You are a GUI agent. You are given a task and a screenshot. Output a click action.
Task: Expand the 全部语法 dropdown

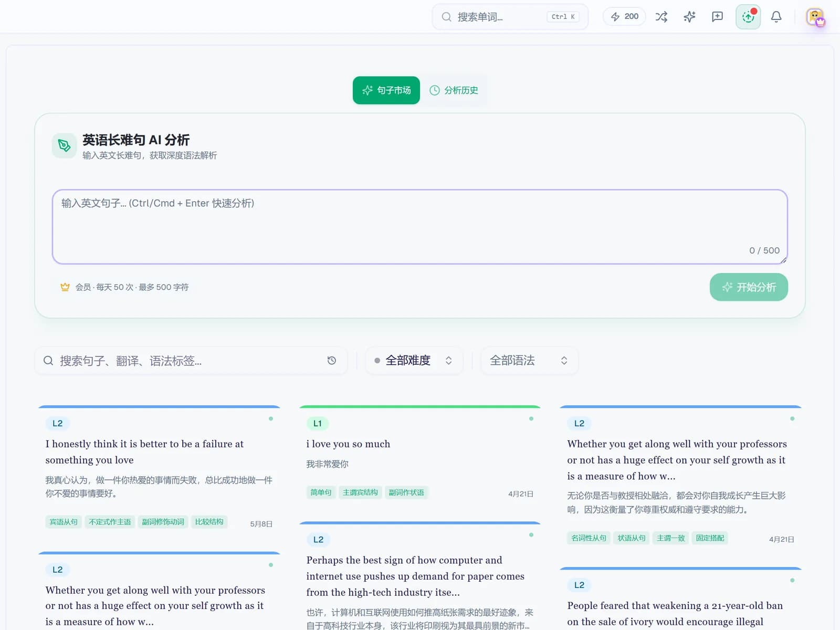pos(530,361)
